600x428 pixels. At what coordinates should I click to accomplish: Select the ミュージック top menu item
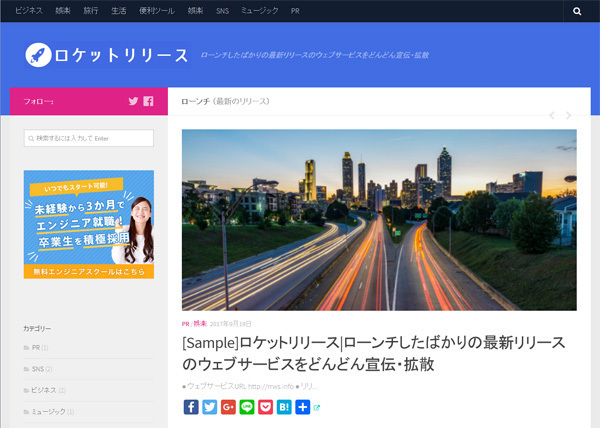(x=260, y=11)
